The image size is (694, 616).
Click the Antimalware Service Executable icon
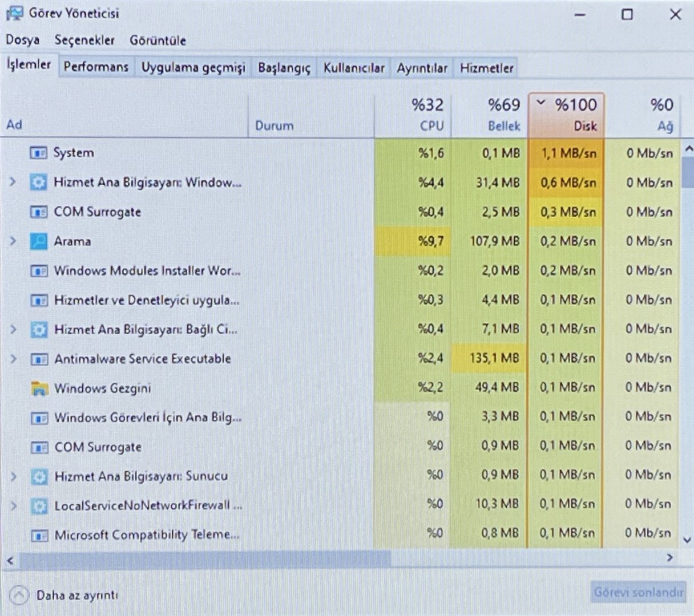click(x=39, y=359)
